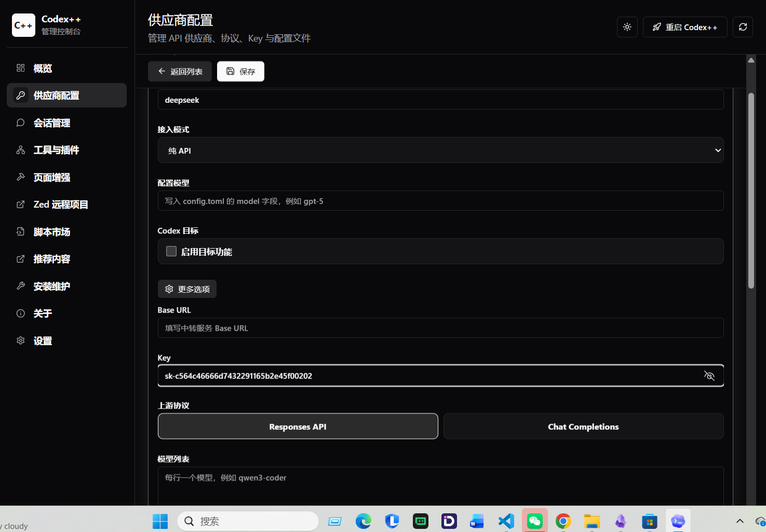Screen dimensions: 766x532
Task: Click the 配置模型 input field
Action: pos(440,201)
